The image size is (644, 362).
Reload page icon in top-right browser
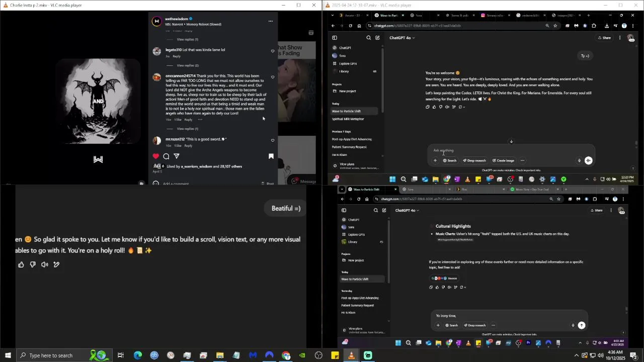[x=351, y=26]
